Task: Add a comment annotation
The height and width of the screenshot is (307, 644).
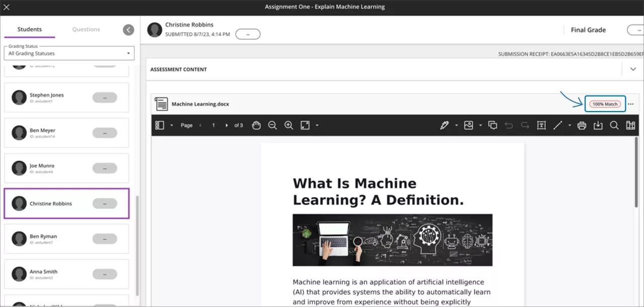Action: click(493, 126)
